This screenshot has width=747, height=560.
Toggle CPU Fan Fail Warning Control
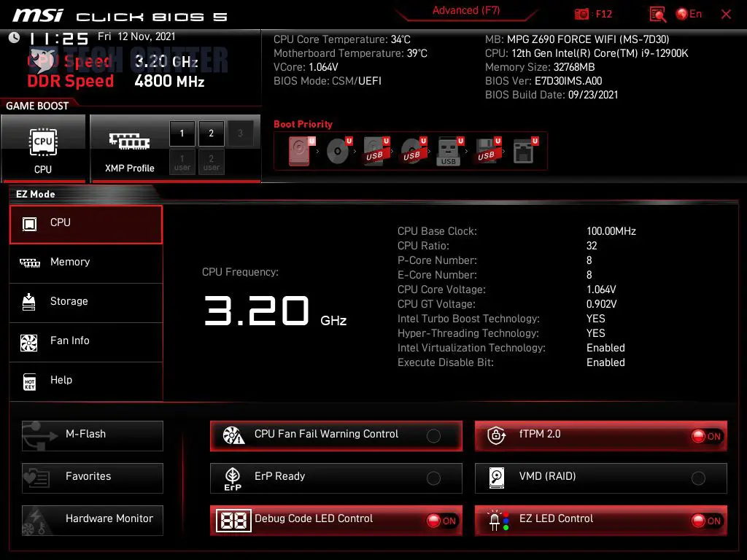pos(336,435)
